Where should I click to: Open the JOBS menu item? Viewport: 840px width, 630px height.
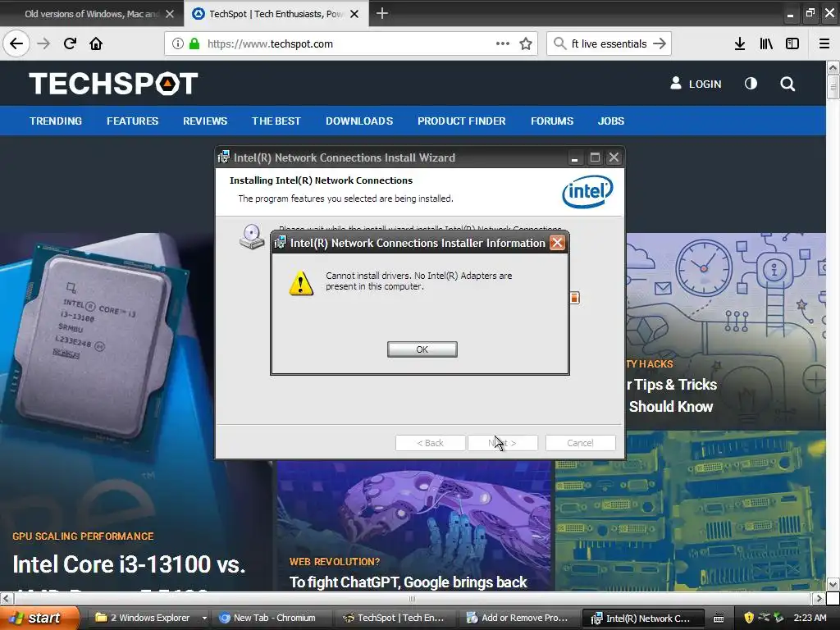click(x=611, y=121)
